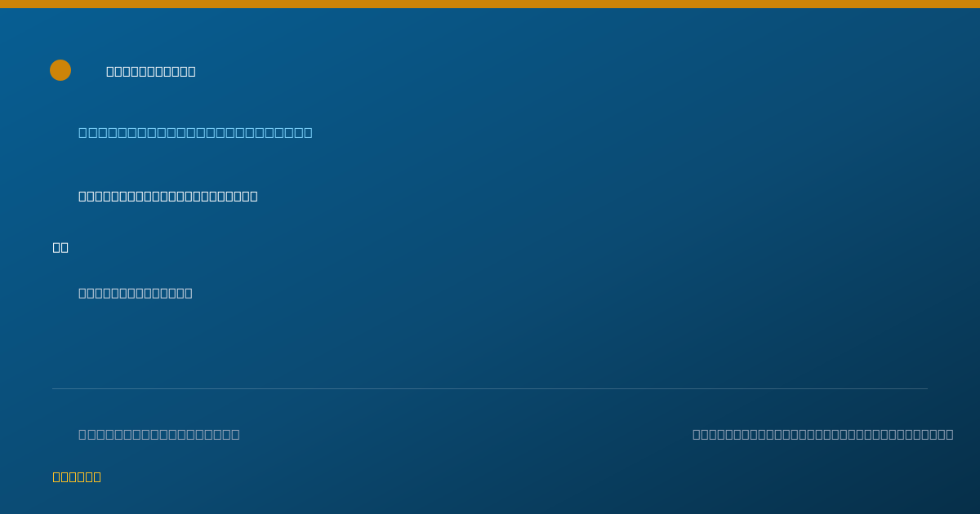Click the end of the right footer text
Screen dimensions: 980x514
coord(950,434)
